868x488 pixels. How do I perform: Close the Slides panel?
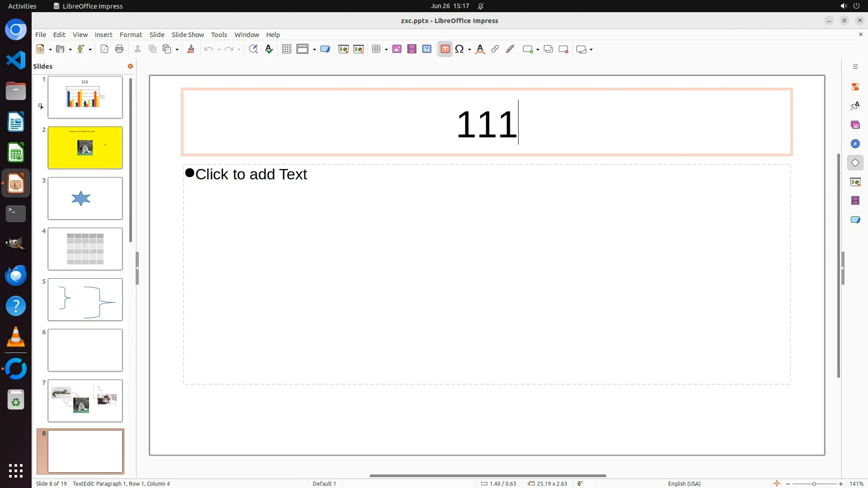130,66
